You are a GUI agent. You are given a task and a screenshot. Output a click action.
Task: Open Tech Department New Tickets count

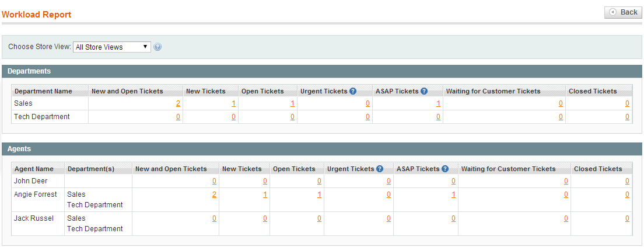point(233,117)
